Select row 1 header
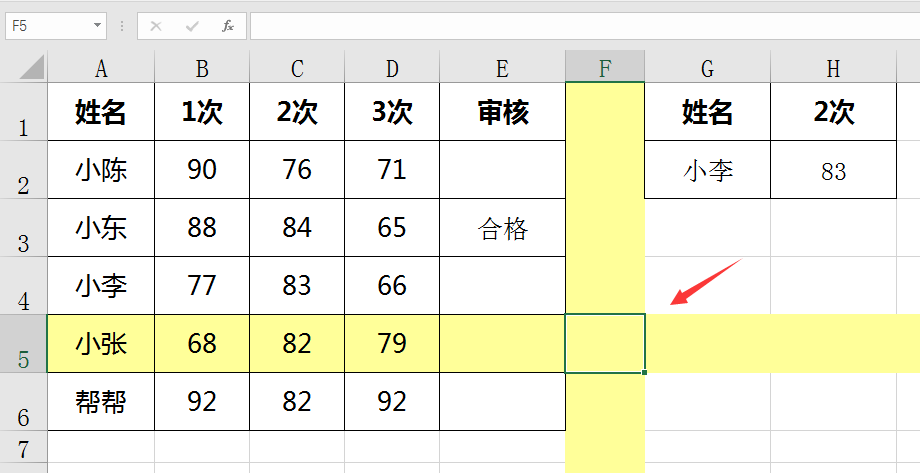 click(23, 112)
